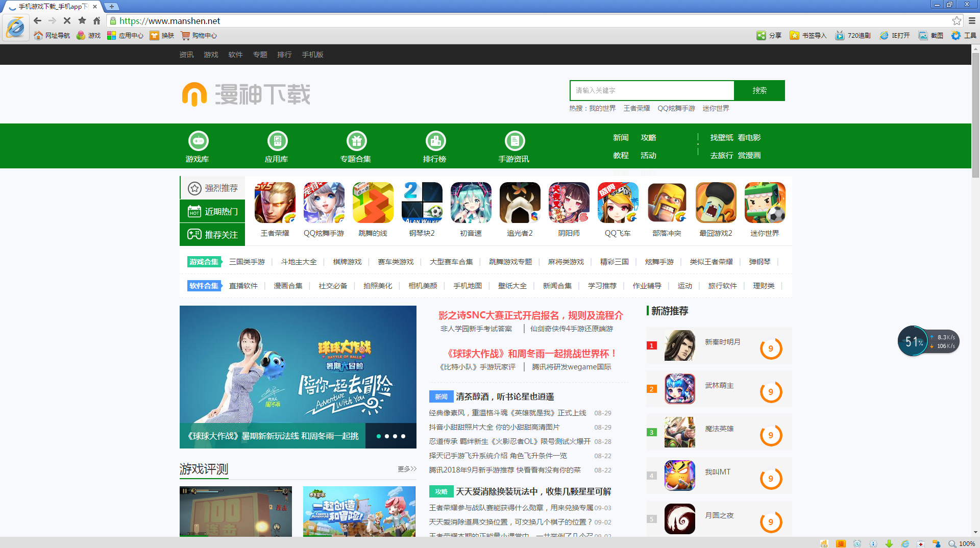
Task: Open 清茶醇酒，听书论星也逍遥 news headline
Action: pos(505,396)
